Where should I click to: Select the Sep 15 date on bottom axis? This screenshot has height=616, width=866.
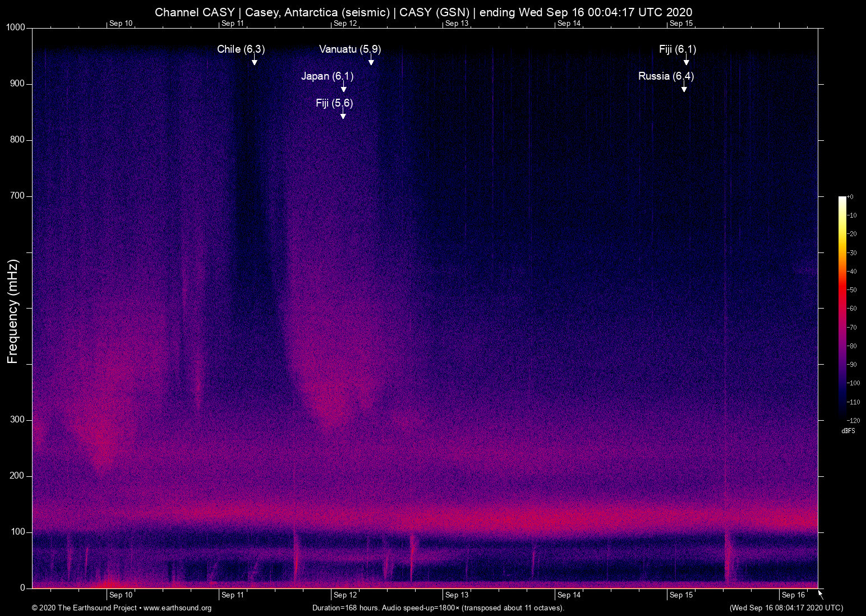(x=683, y=595)
